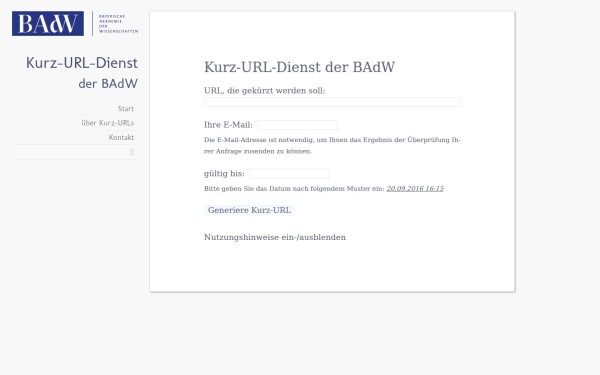Click the Kurz-URL-Dienst der BAdW sidebar title
This screenshot has height=375, width=600.
[x=82, y=73]
